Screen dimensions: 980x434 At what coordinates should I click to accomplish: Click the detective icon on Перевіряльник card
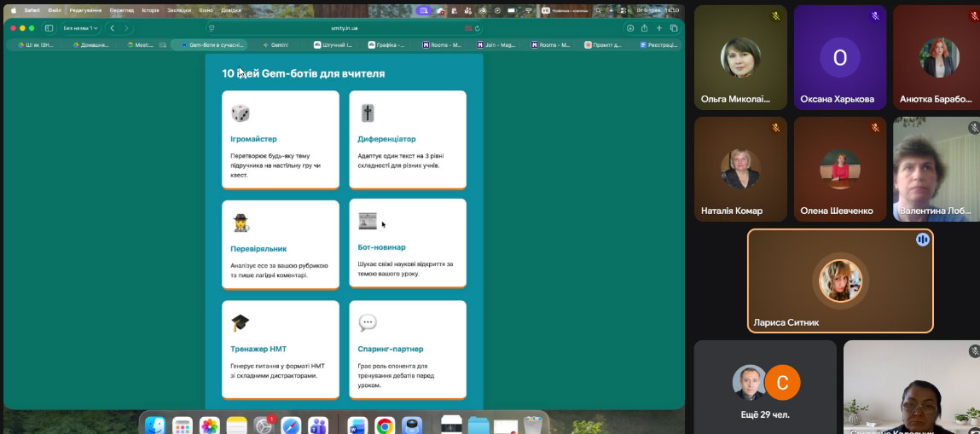point(241,223)
